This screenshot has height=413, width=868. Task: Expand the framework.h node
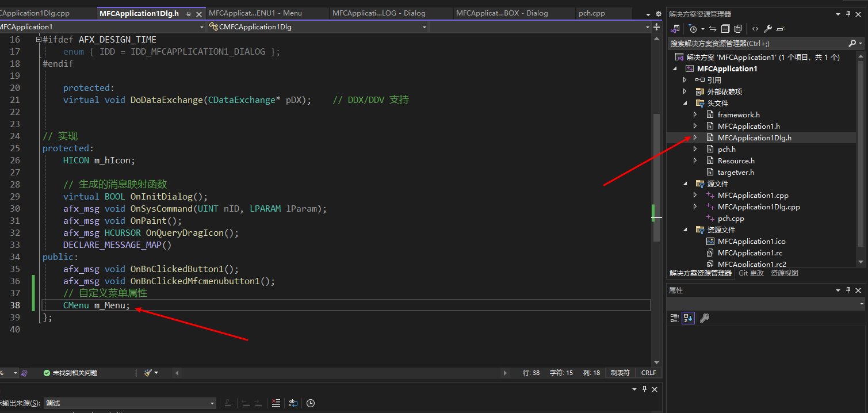695,114
